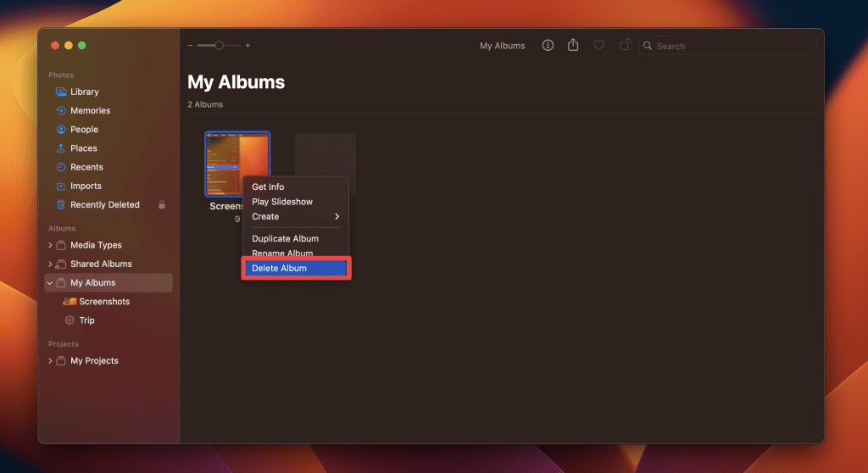Click the zoom slider handle
The width and height of the screenshot is (868, 473).
219,46
